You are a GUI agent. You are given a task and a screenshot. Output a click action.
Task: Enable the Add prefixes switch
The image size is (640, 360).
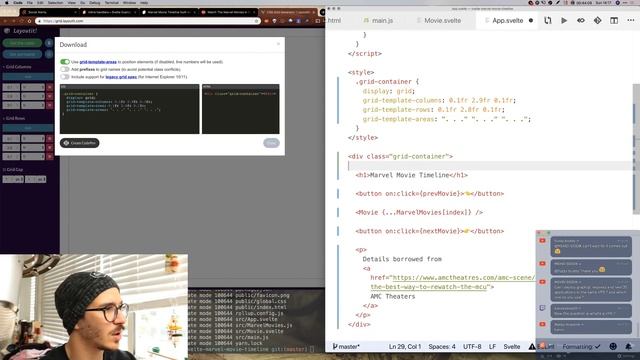[65, 69]
